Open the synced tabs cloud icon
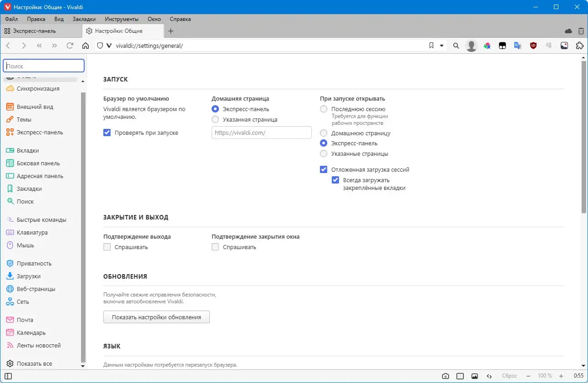588x383 pixels. [x=568, y=31]
